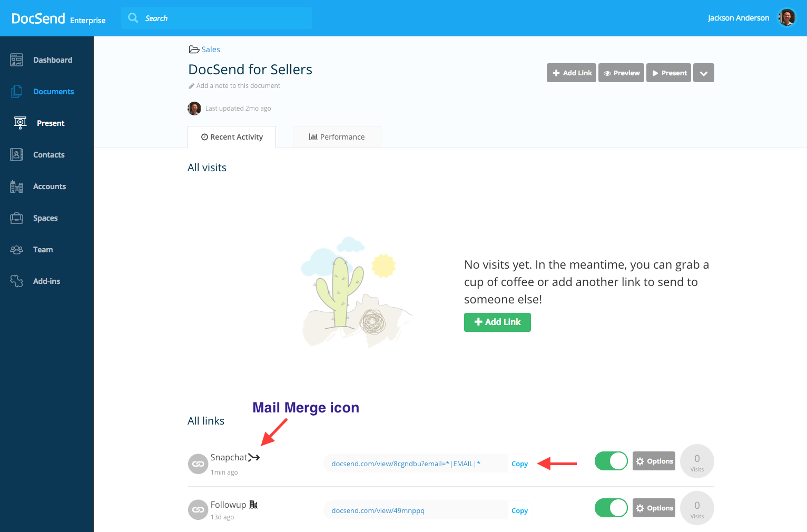Disable the Followup link toggle
This screenshot has width=807, height=532.
click(611, 508)
